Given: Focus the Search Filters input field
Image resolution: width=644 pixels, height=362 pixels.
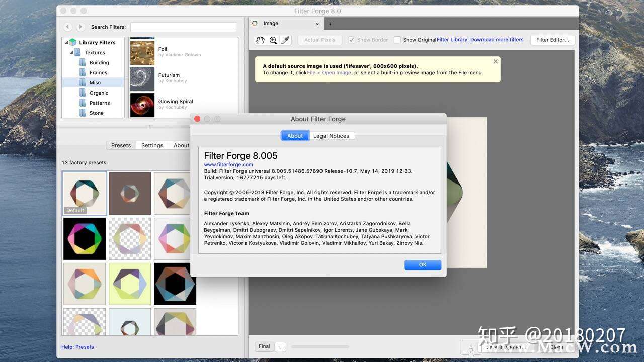Looking at the screenshot, I should tap(184, 27).
